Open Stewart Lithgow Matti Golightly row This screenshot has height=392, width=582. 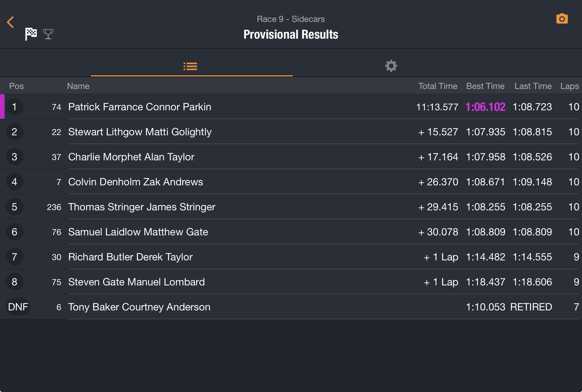tap(291, 132)
